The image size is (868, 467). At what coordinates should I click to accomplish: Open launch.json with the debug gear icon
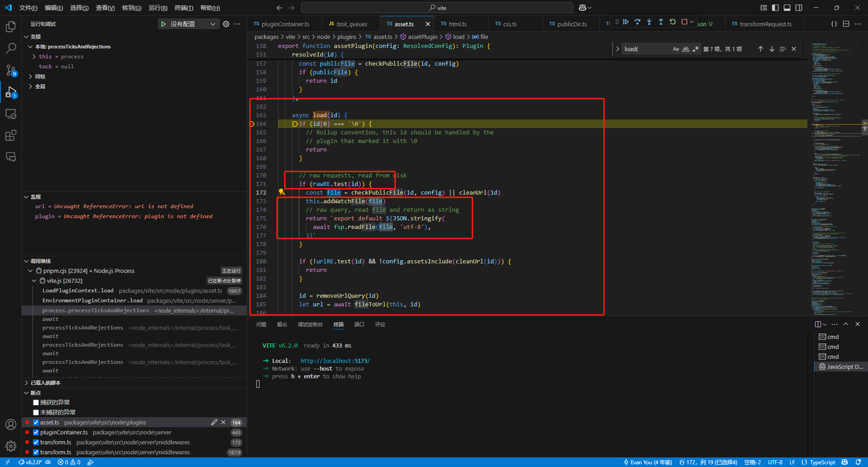point(226,24)
